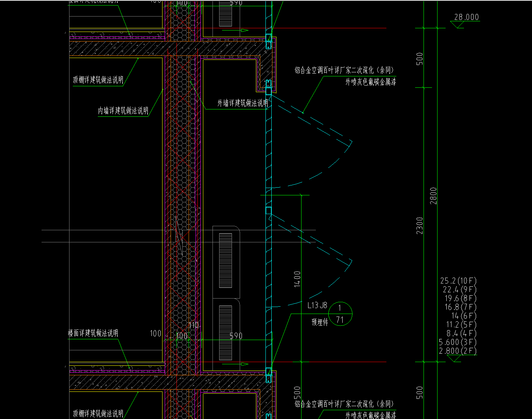Screen dimensions: 532x419
Task: Select the L13J8 reference label
Action: pos(317,305)
